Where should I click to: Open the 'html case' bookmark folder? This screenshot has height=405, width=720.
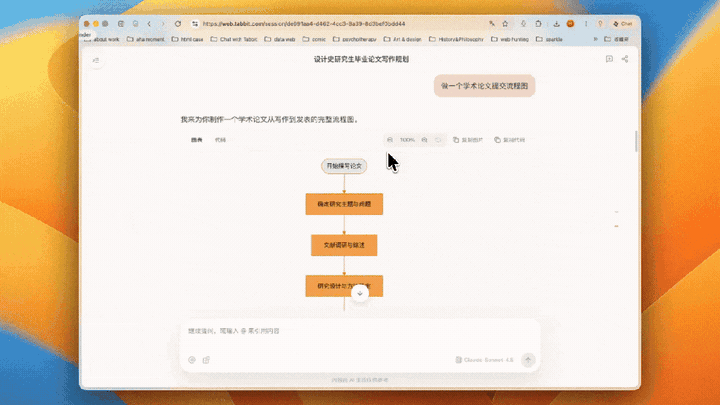point(187,39)
